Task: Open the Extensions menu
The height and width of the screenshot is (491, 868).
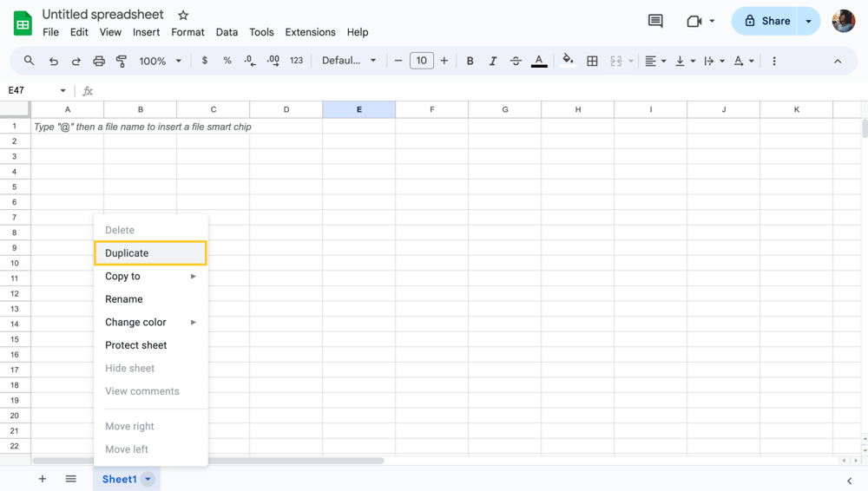Action: tap(310, 32)
